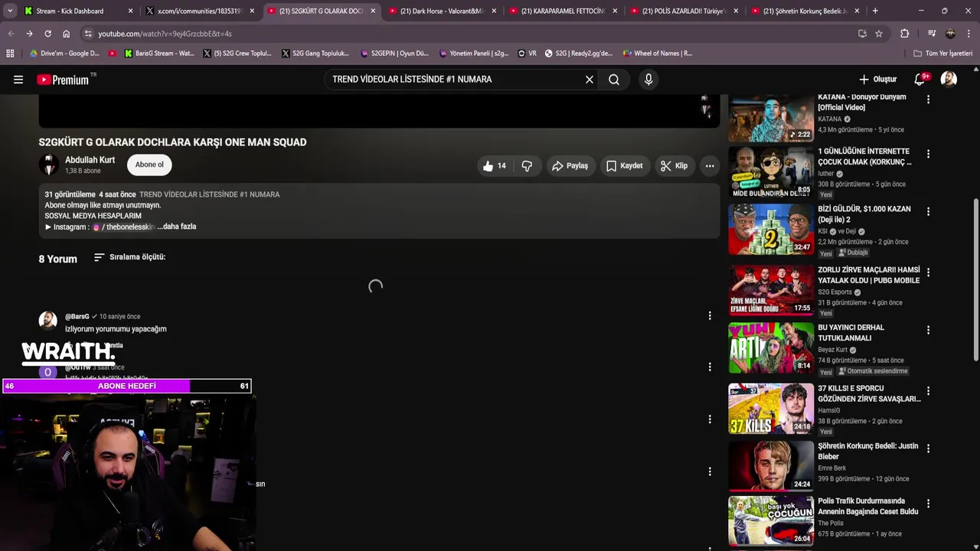Screen dimensions: 980x551
Task: Open the Zorlu Zirve Maçları video title
Action: [x=868, y=275]
